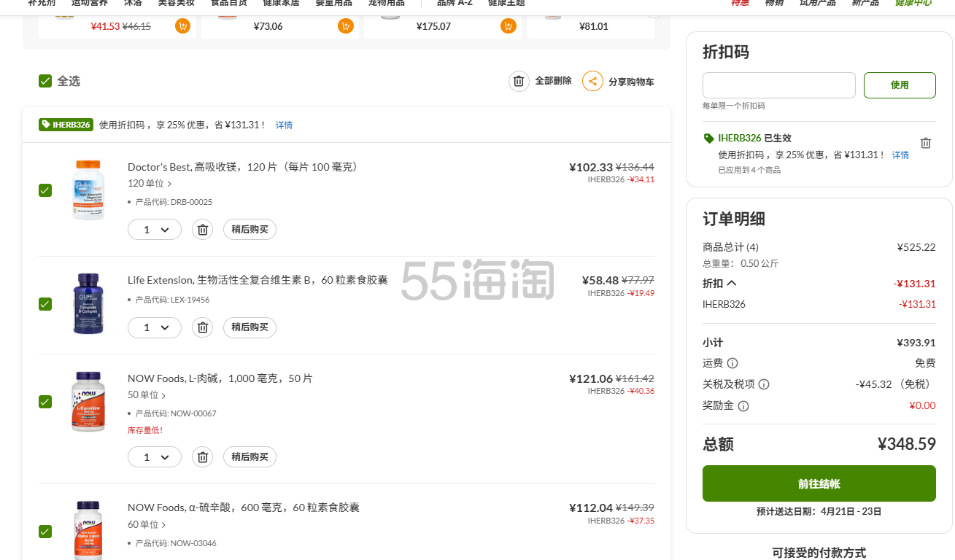Screen dimensions: 955x560
Task: Click the discount code input field
Action: (x=778, y=85)
